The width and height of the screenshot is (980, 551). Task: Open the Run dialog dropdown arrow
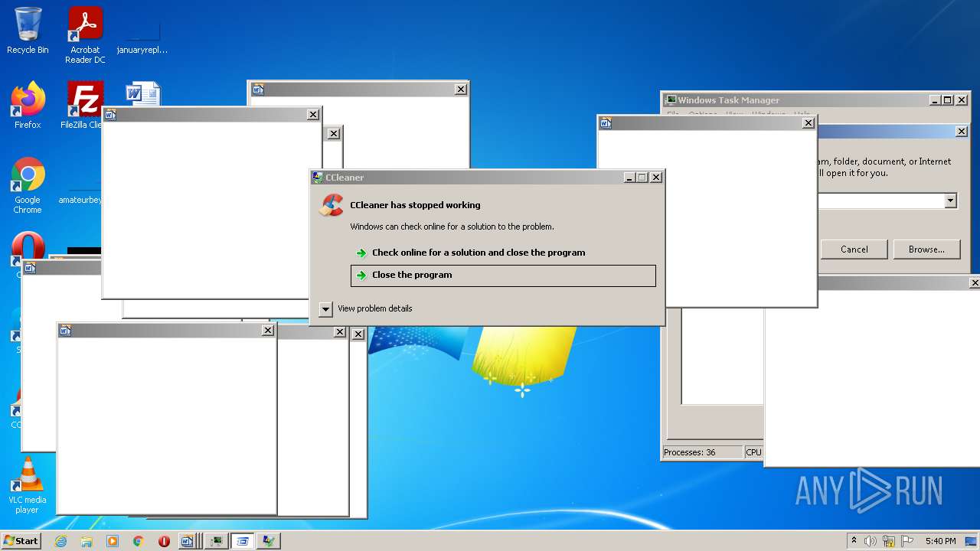point(950,201)
